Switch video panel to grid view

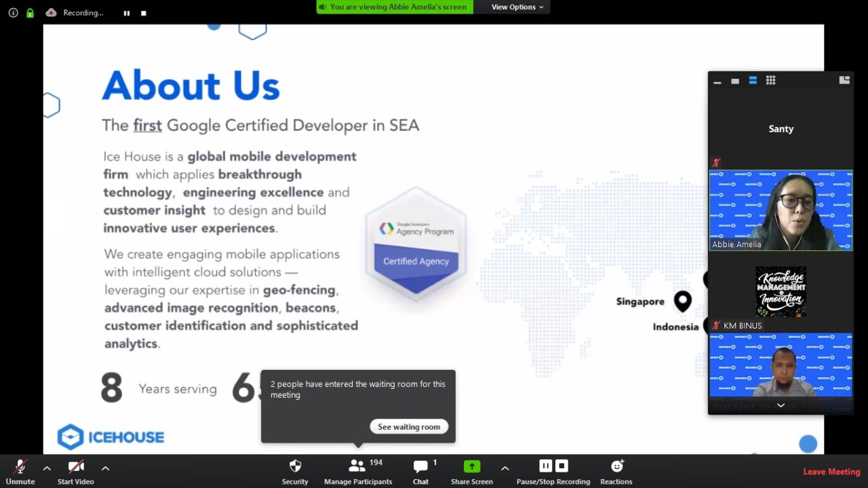[770, 81]
